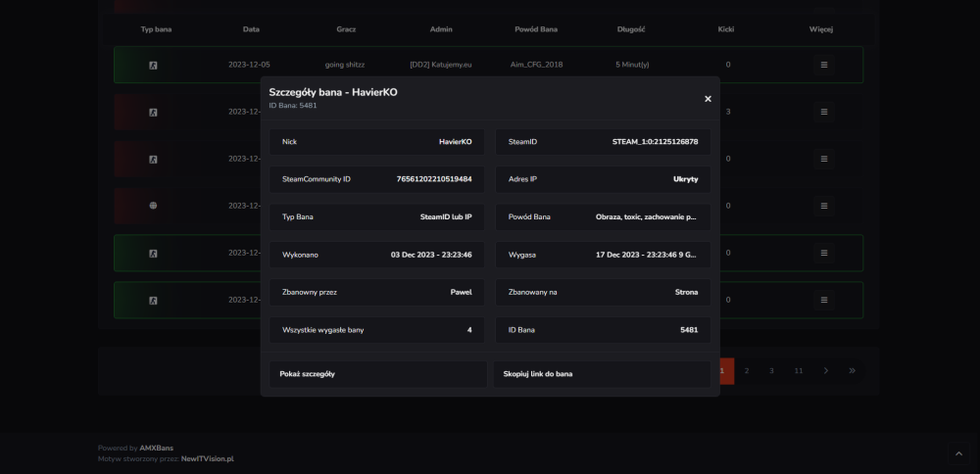Click ban type icon in going shitzz row

[153, 65]
